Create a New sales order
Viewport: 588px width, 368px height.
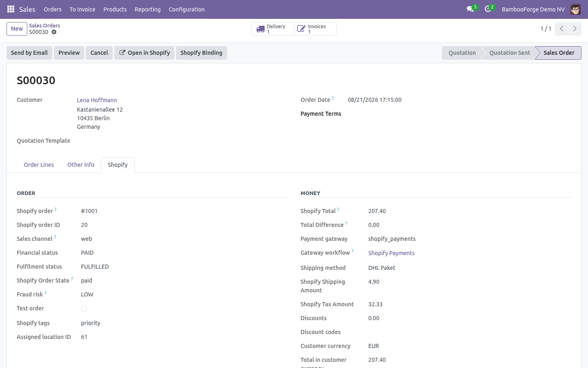point(17,29)
